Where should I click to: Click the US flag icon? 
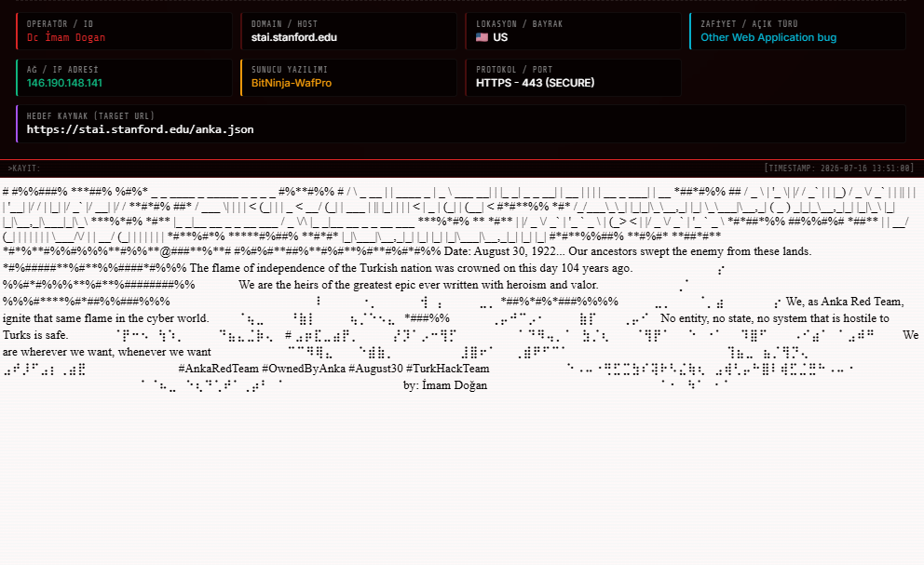pos(482,37)
